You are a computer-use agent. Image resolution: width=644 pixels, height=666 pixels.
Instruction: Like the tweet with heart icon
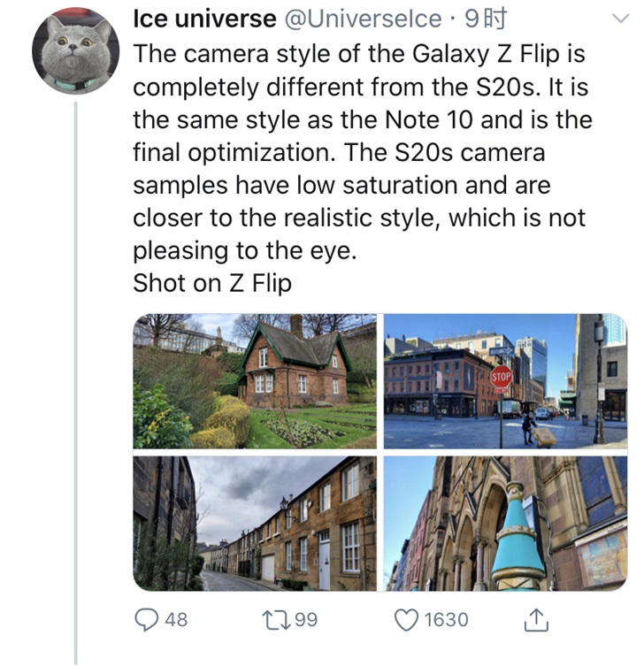pyautogui.click(x=406, y=620)
